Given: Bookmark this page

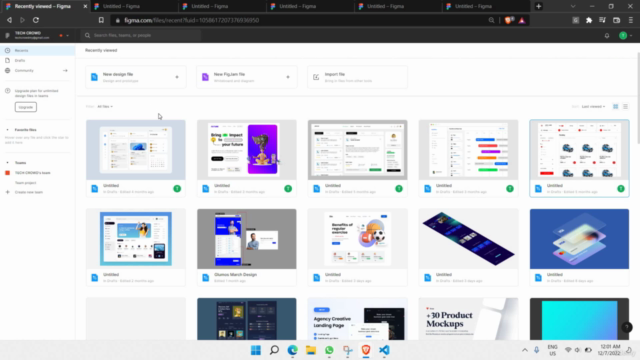Looking at the screenshot, I should [101, 20].
